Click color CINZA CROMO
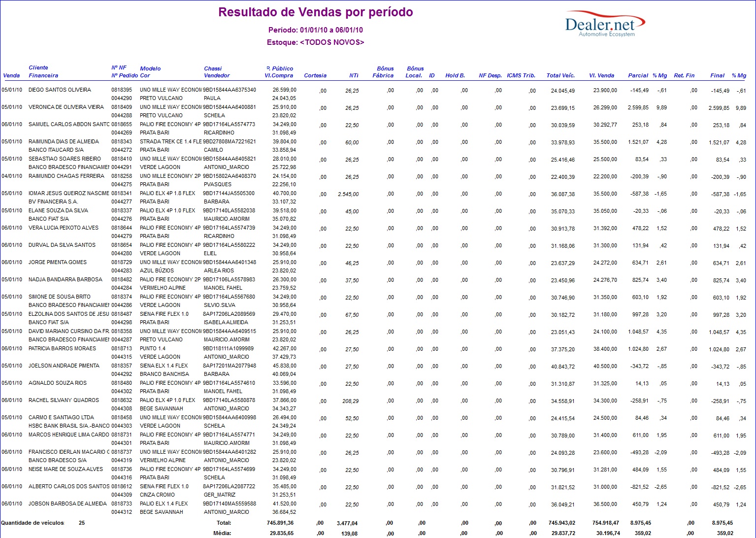 pyautogui.click(x=157, y=495)
